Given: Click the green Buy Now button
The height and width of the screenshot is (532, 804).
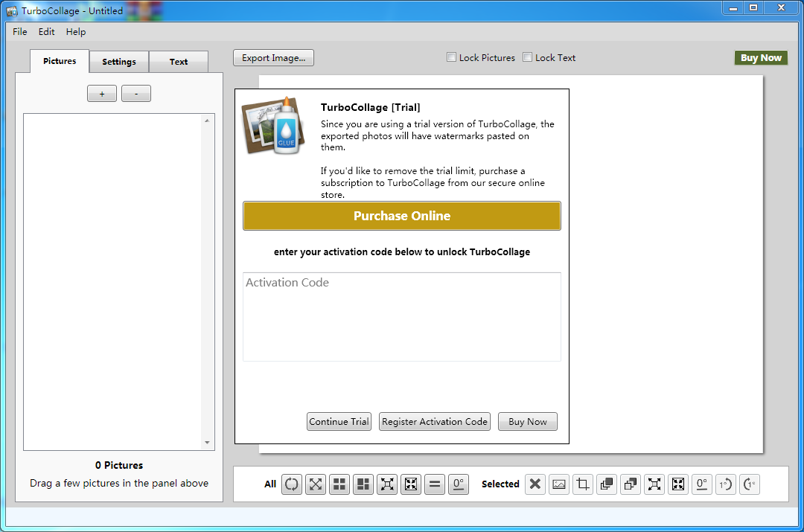Looking at the screenshot, I should 761,58.
